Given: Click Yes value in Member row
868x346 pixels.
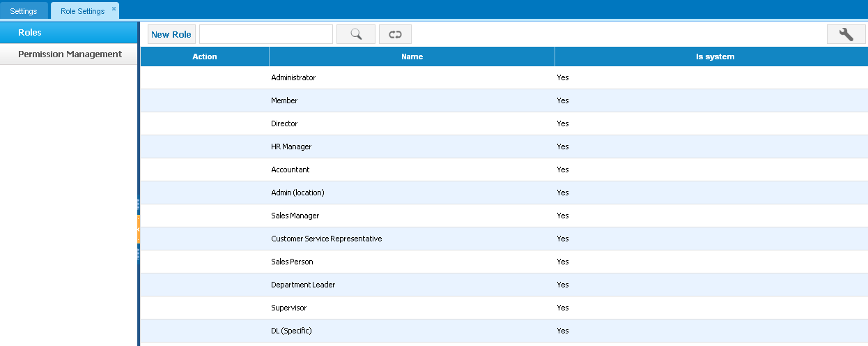Looking at the screenshot, I should click(563, 100).
